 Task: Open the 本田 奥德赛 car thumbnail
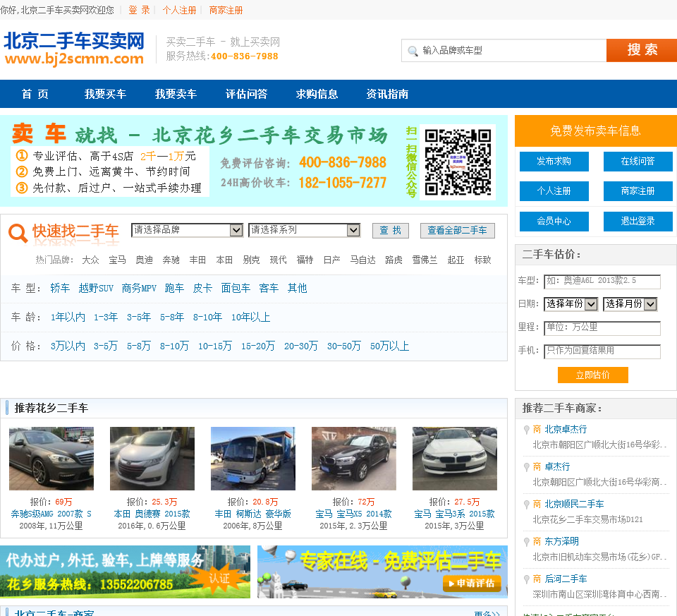tap(152, 459)
